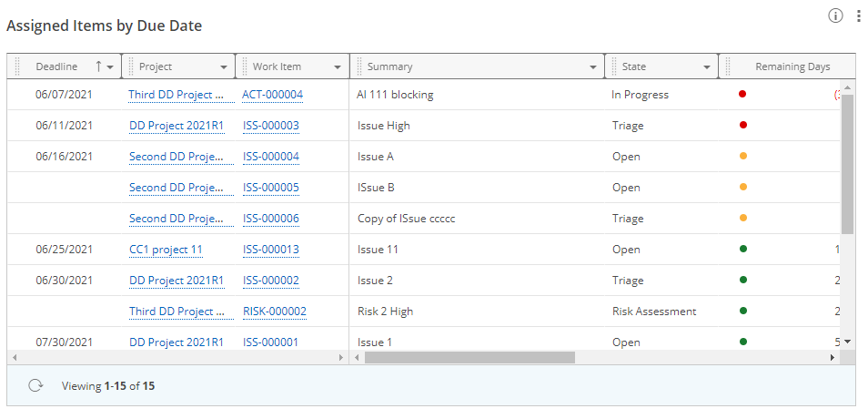Open the State column dropdown arrow
868x419 pixels.
click(x=707, y=67)
